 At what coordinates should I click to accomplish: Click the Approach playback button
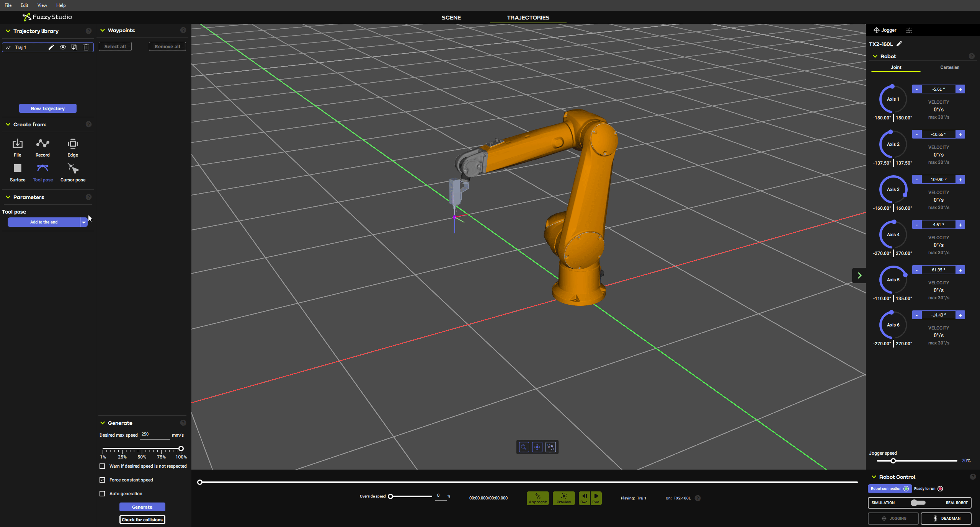pyautogui.click(x=537, y=498)
